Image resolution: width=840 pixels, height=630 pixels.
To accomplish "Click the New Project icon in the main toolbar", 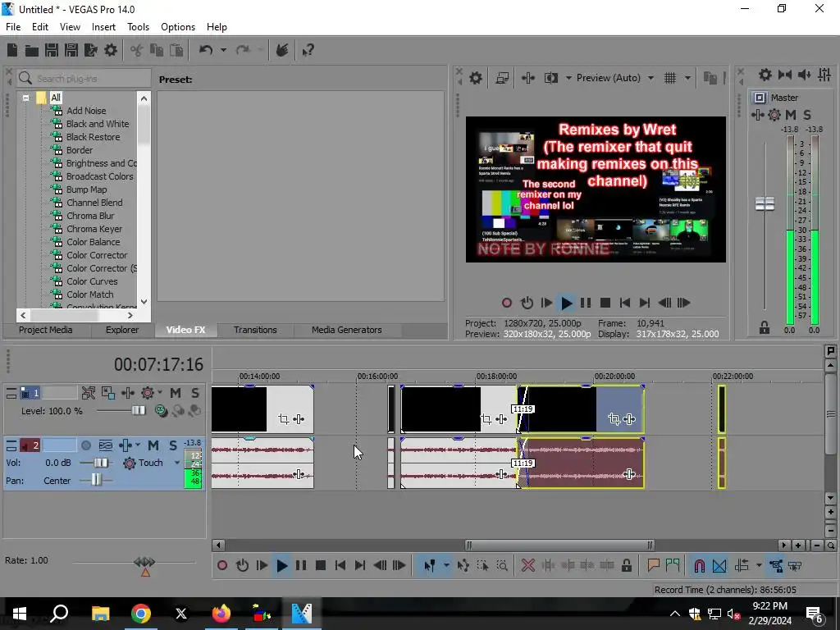I will click(12, 50).
